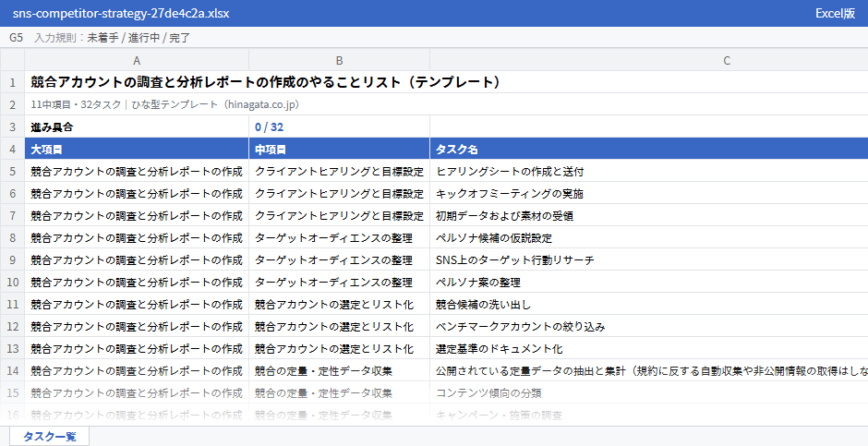Click 競合アカウントの選定とリスト化 in row 11
868x446 pixels.
[x=339, y=304]
